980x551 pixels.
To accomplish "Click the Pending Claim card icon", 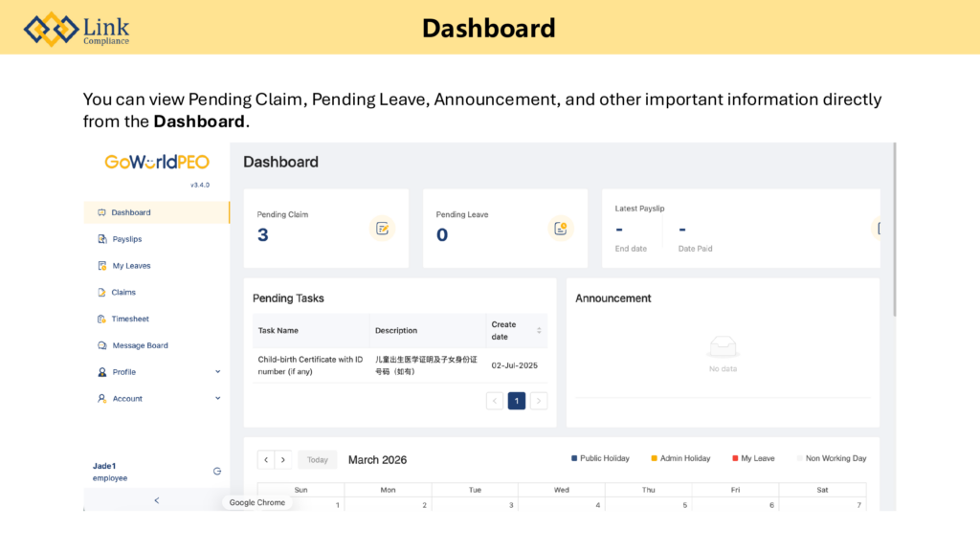I will click(x=382, y=228).
